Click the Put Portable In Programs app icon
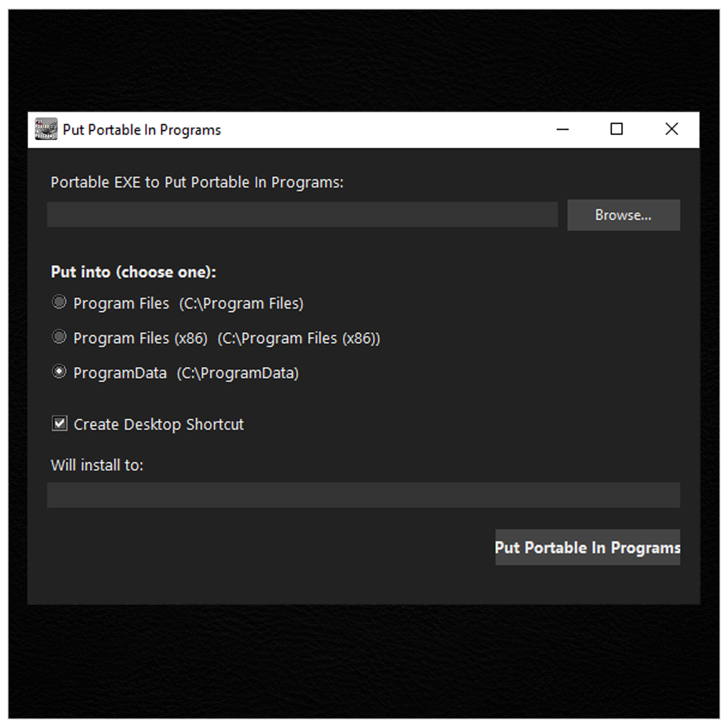This screenshot has height=728, width=728. click(x=45, y=129)
